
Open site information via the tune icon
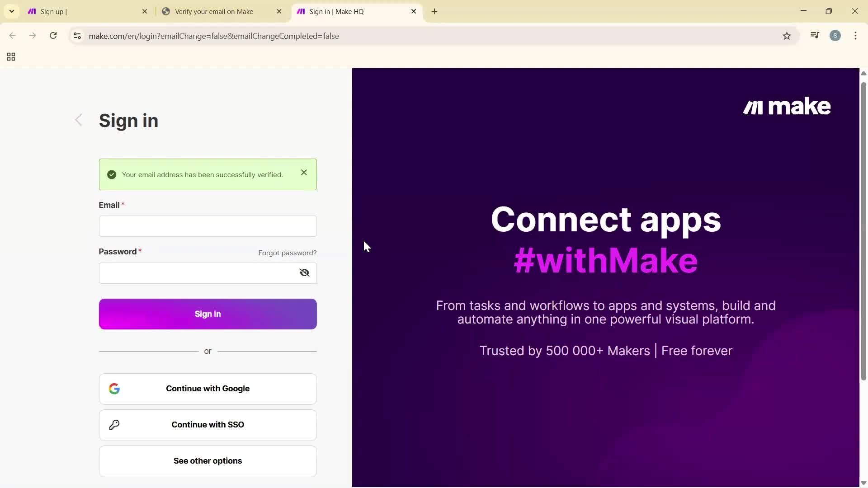click(77, 36)
